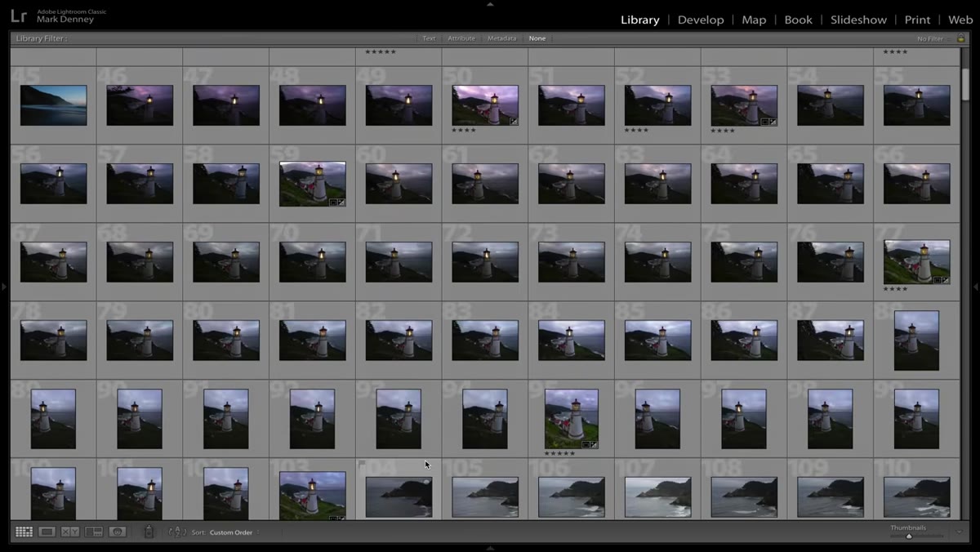This screenshot has height=552, width=980.
Task: Switch to Loupe view in the toolbar
Action: point(47,532)
